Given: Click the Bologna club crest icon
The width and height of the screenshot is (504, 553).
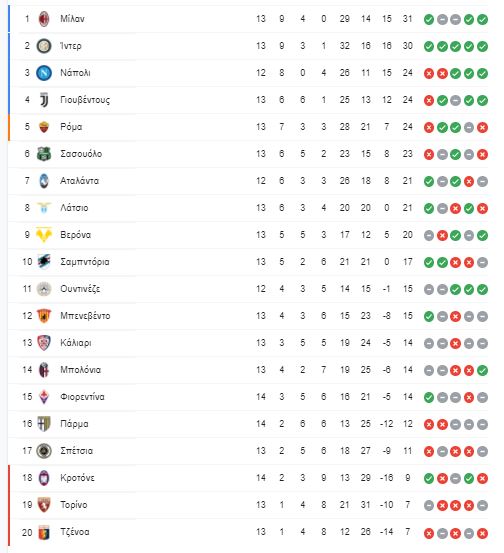Looking at the screenshot, I should coord(44,370).
